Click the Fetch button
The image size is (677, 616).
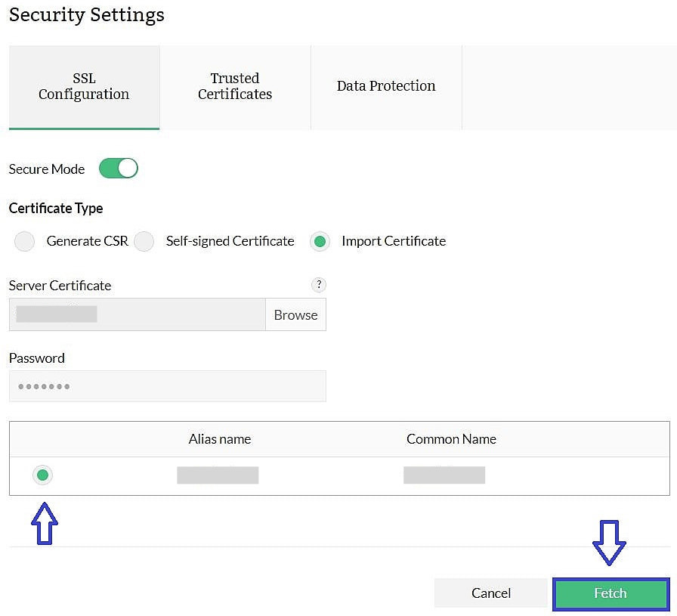(x=610, y=593)
